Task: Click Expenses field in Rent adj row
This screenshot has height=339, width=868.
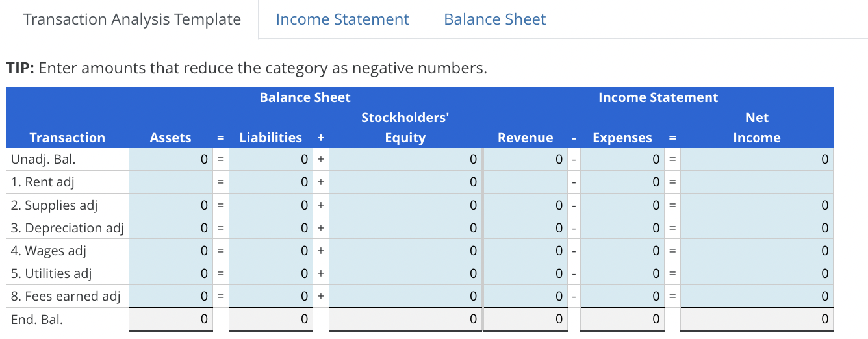Action: tap(623, 182)
